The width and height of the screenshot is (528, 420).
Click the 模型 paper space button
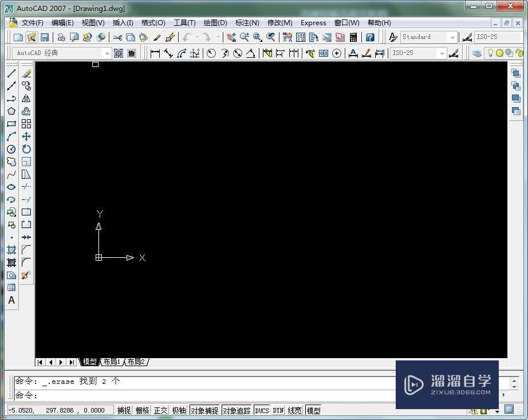pos(313,410)
